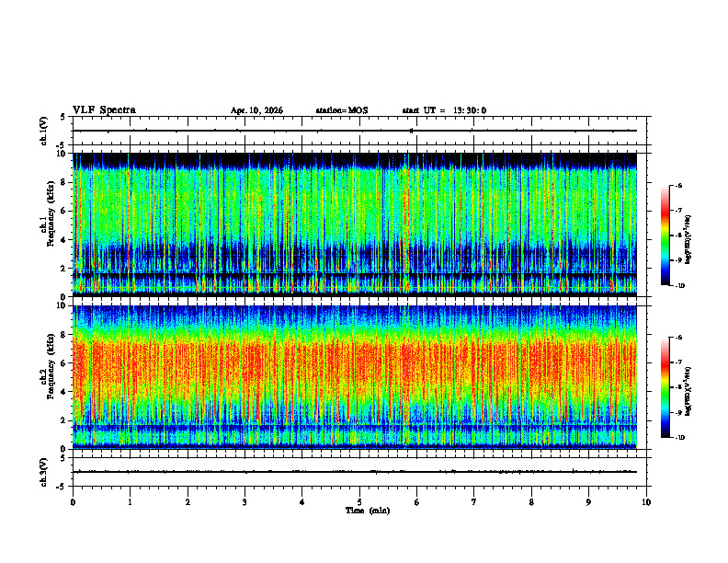Click the "0" time axis tick label

coord(73,502)
